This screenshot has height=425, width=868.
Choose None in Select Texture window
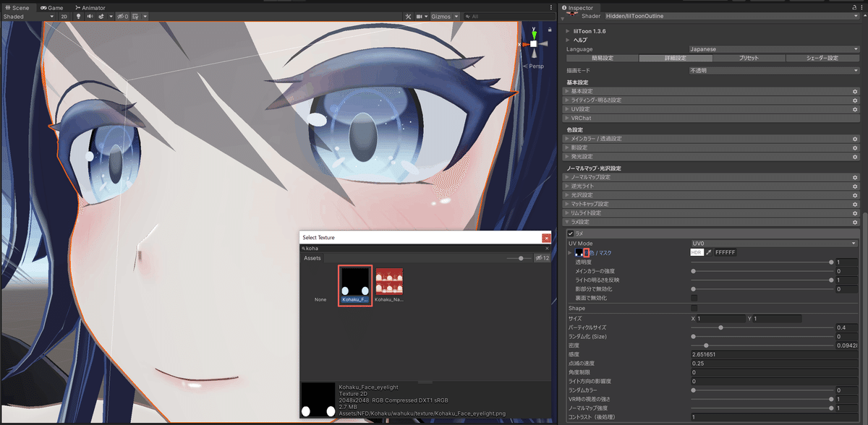pos(320,299)
